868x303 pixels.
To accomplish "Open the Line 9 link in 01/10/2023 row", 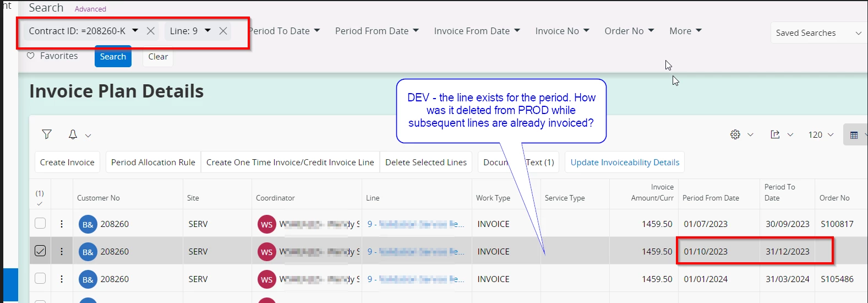I will coord(416,251).
